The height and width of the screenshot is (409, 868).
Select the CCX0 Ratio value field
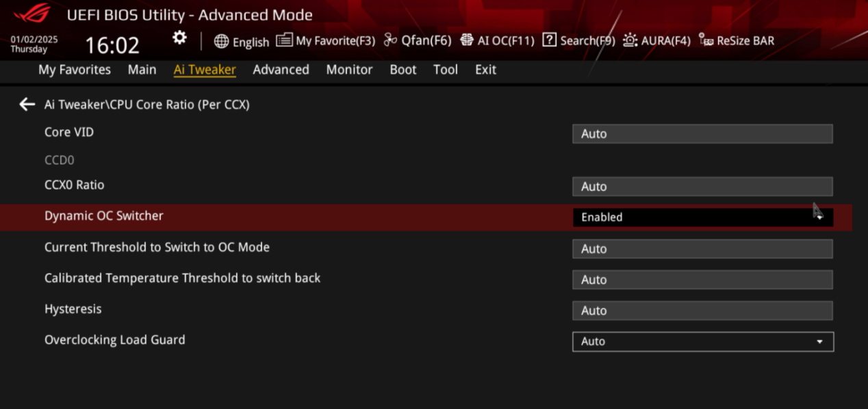[x=702, y=187]
